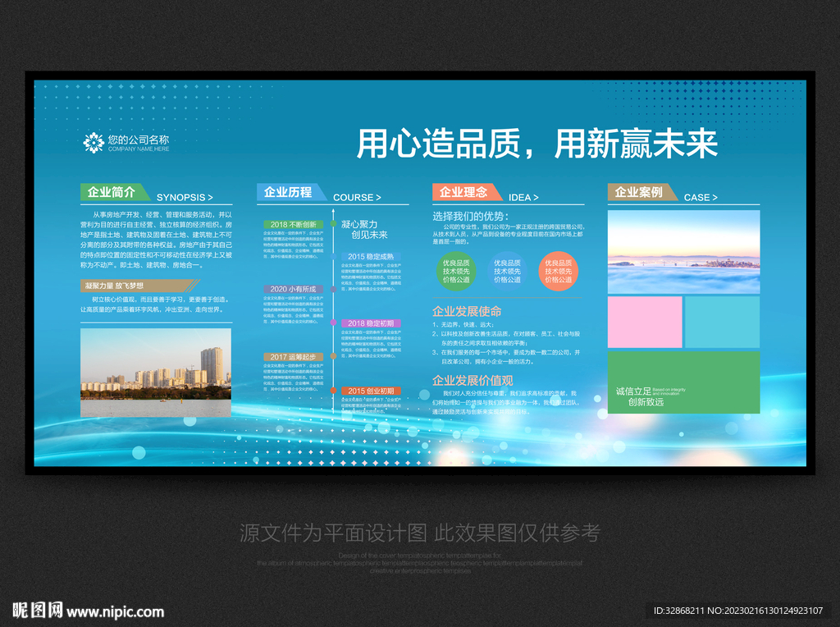The height and width of the screenshot is (627, 840).
Task: Open the CASE > link
Action: pos(701,197)
